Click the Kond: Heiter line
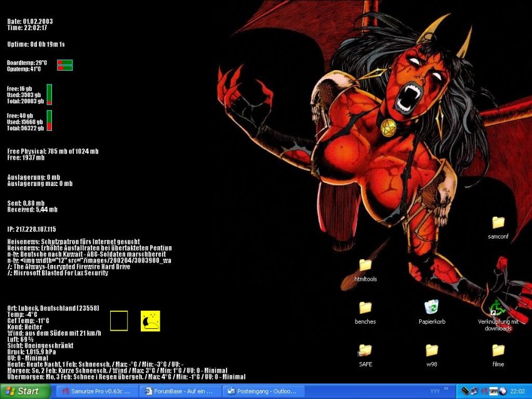 (x=25, y=327)
